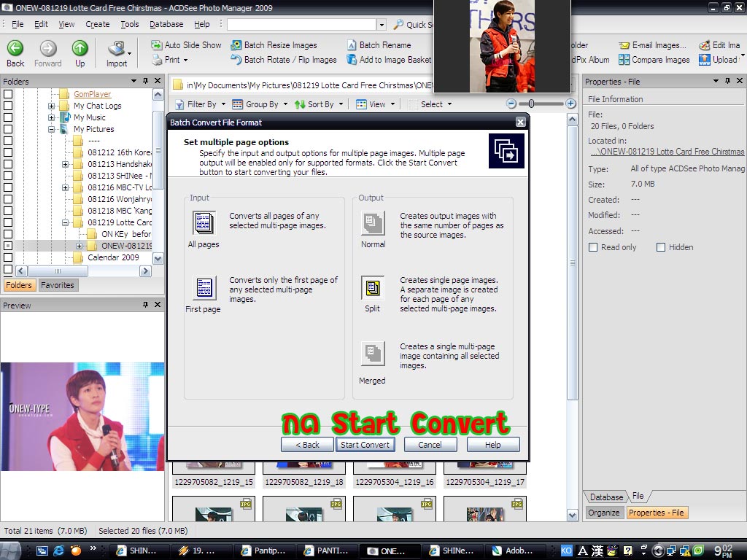Open the Filter By dropdown
The height and width of the screenshot is (560, 747).
(200, 104)
